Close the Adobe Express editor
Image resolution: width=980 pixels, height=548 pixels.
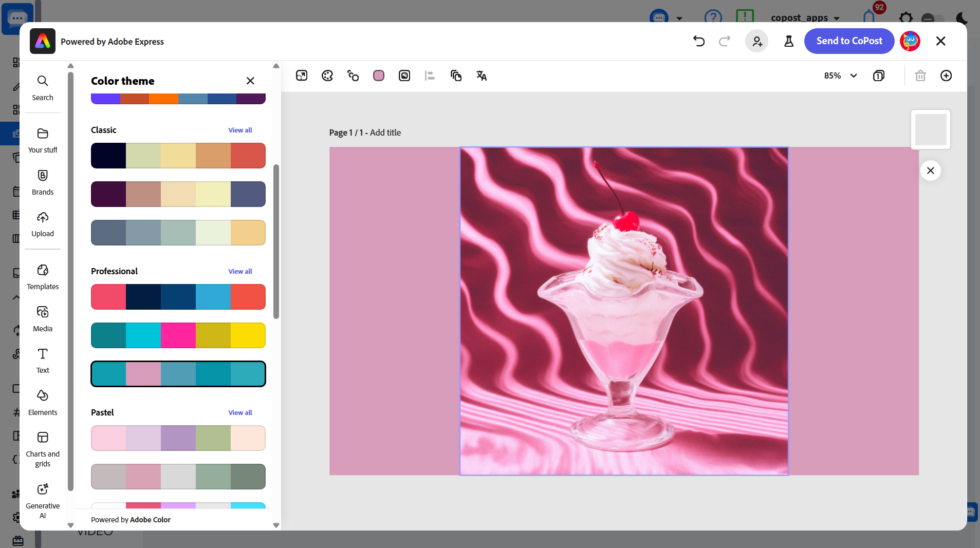pos(941,41)
